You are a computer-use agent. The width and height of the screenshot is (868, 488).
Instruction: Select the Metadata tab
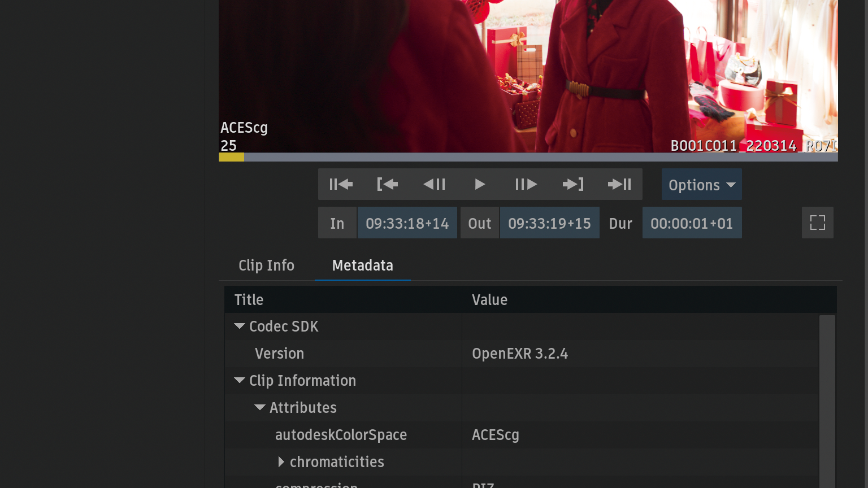click(362, 265)
